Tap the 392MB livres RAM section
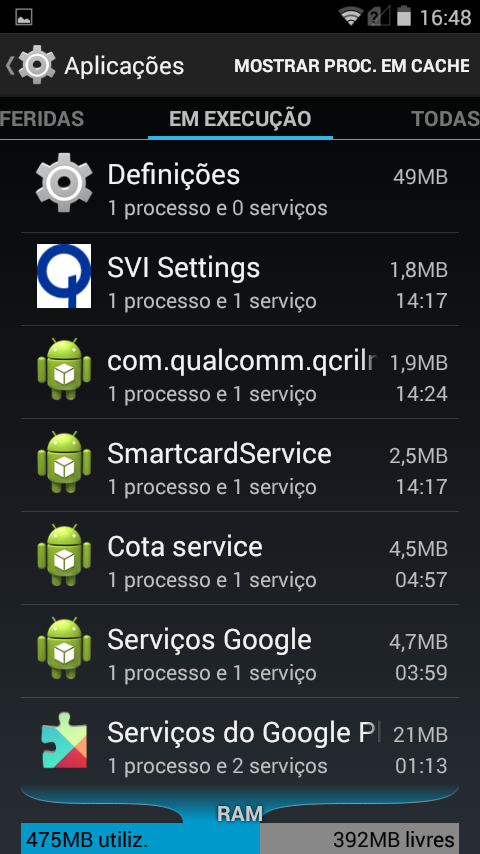The height and width of the screenshot is (854, 480). 360,839
